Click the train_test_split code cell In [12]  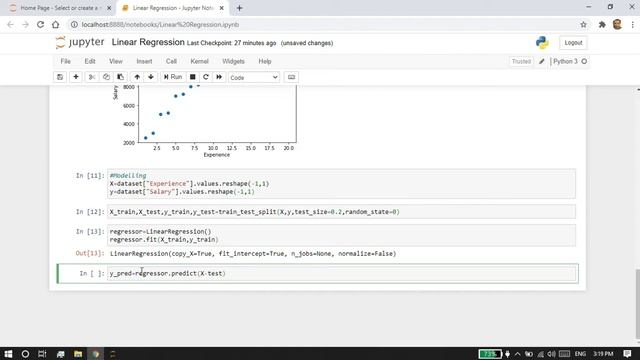tap(342, 212)
